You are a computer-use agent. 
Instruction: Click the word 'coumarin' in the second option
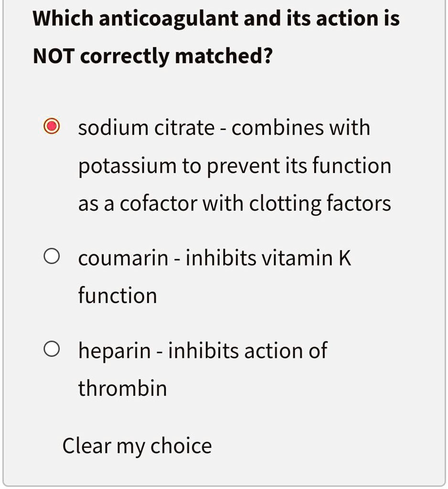coord(123,259)
